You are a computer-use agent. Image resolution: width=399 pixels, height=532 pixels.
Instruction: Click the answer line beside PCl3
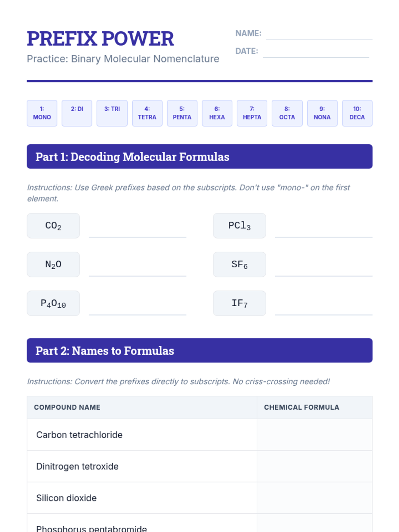[x=324, y=231]
